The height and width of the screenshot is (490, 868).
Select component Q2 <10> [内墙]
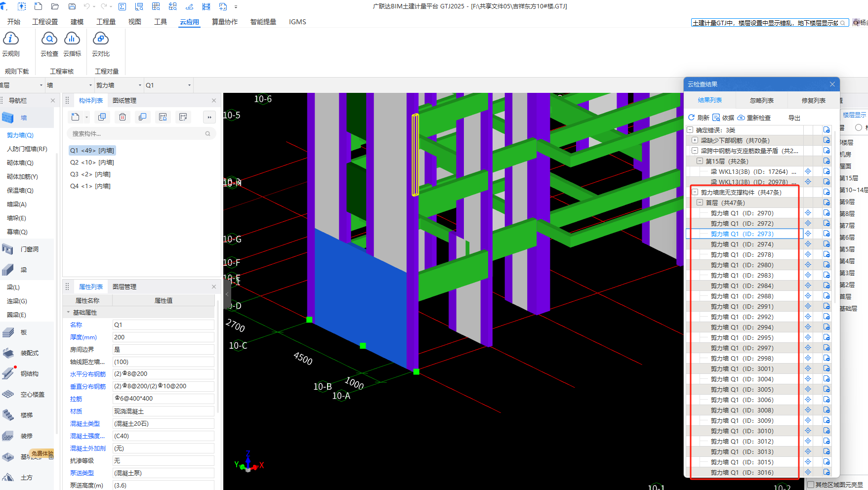92,162
